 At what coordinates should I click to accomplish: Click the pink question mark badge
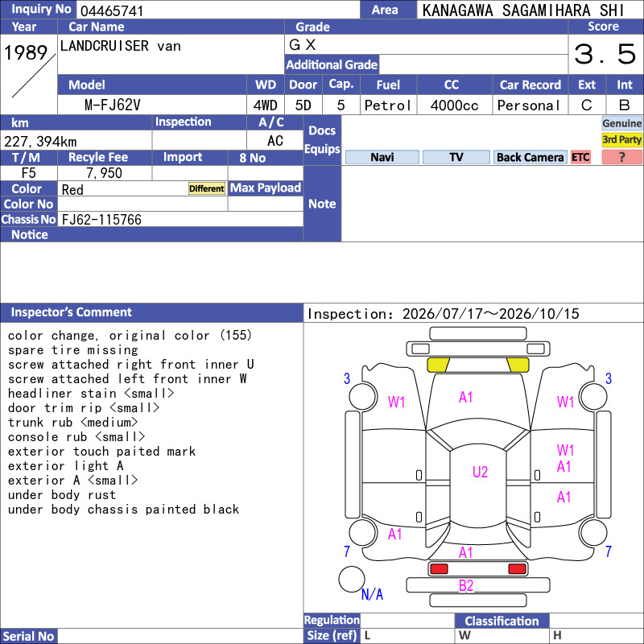621,157
